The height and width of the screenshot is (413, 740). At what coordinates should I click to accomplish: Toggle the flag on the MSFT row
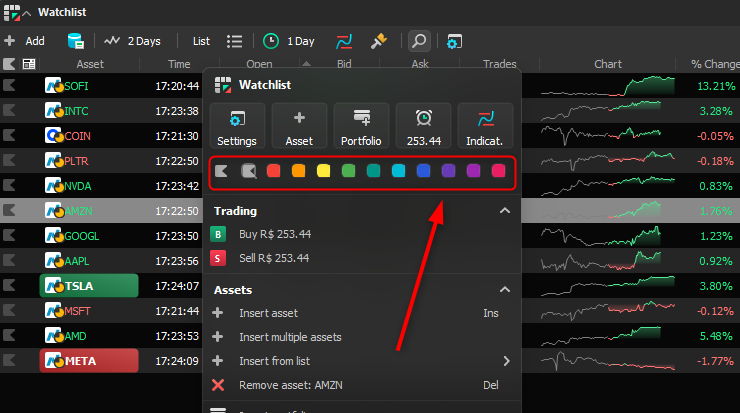point(9,311)
